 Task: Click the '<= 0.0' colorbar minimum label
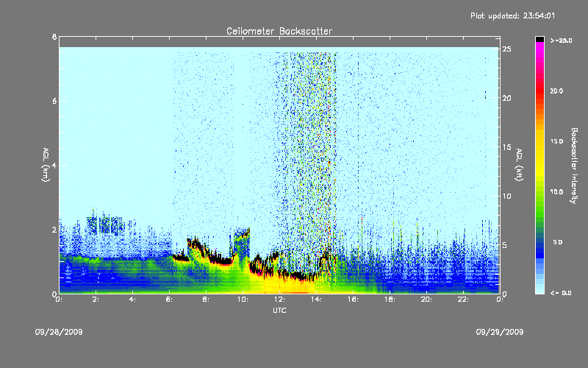point(561,293)
